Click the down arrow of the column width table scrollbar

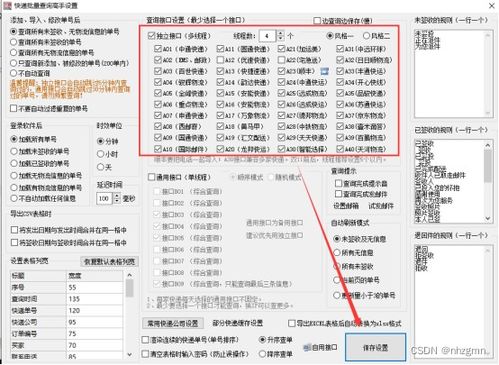[129, 354]
